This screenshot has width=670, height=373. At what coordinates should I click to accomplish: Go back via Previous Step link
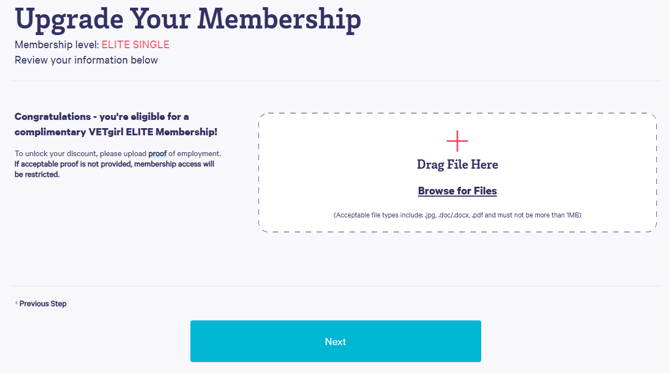click(43, 304)
